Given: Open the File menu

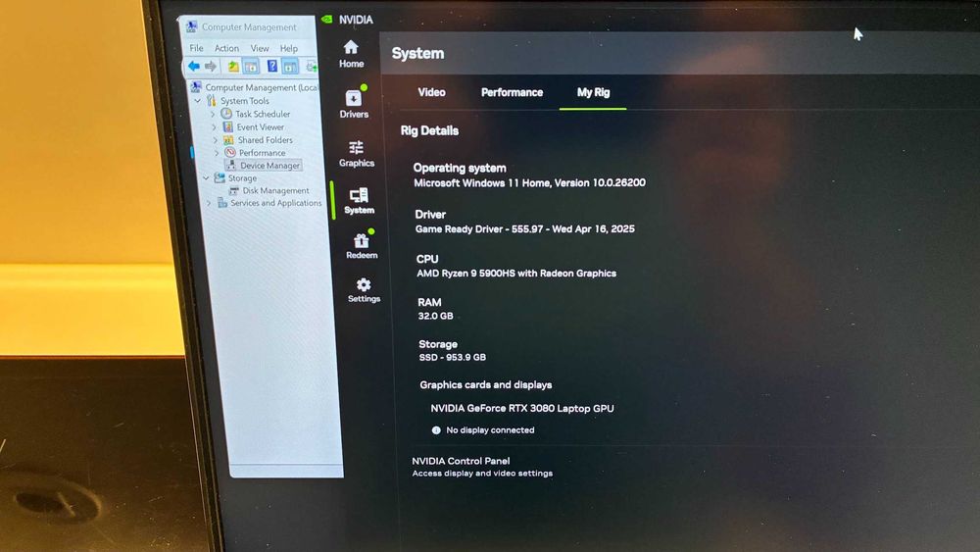Looking at the screenshot, I should click(x=196, y=48).
